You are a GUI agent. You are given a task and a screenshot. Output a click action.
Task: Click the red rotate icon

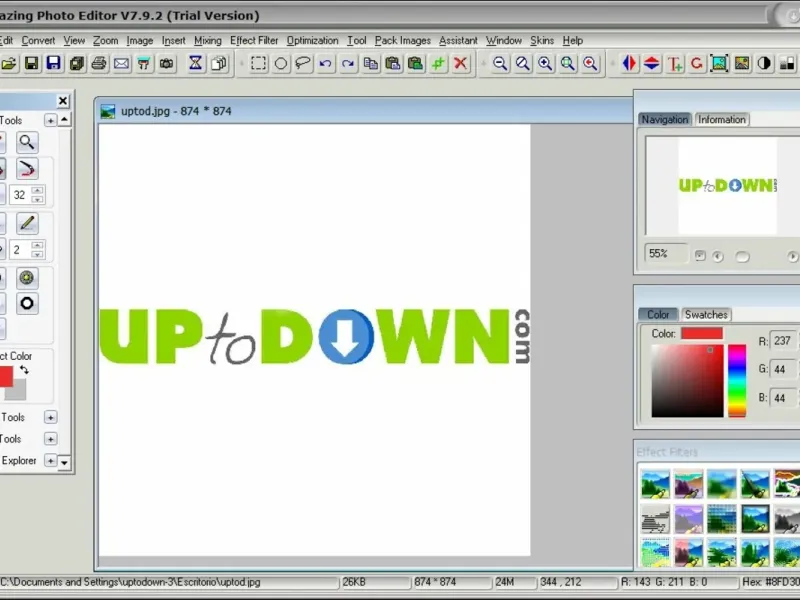point(697,64)
